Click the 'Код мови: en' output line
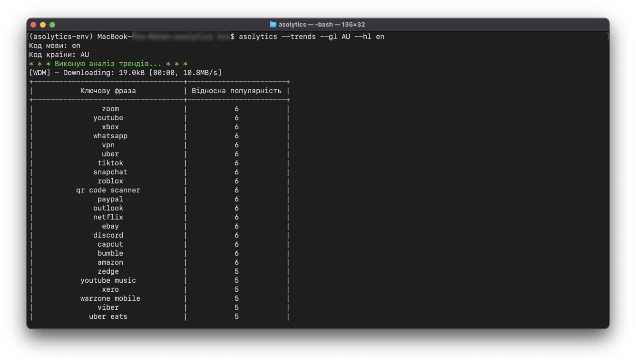 55,46
